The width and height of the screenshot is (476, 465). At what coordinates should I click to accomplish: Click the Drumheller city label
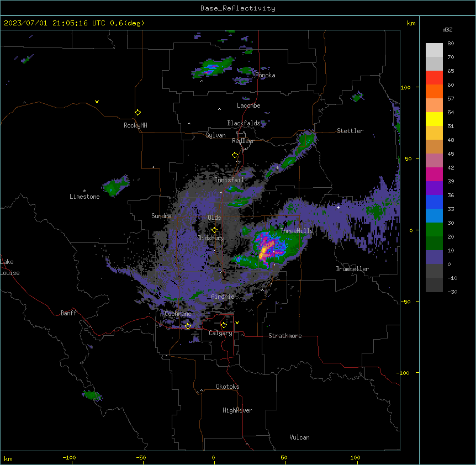[x=352, y=269]
